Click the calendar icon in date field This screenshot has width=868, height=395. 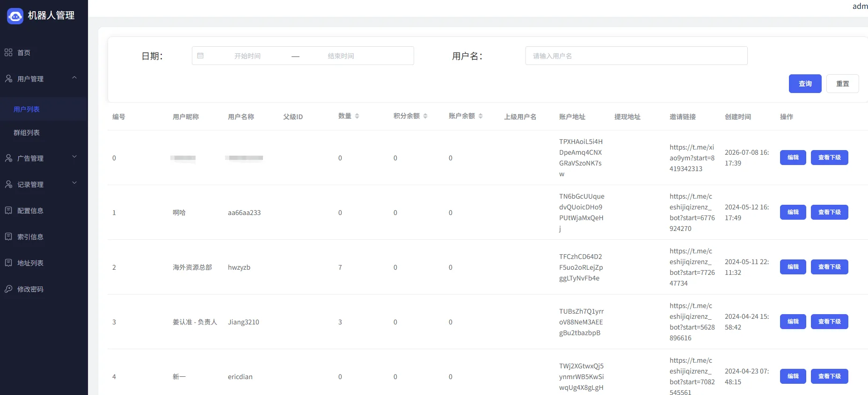click(200, 56)
